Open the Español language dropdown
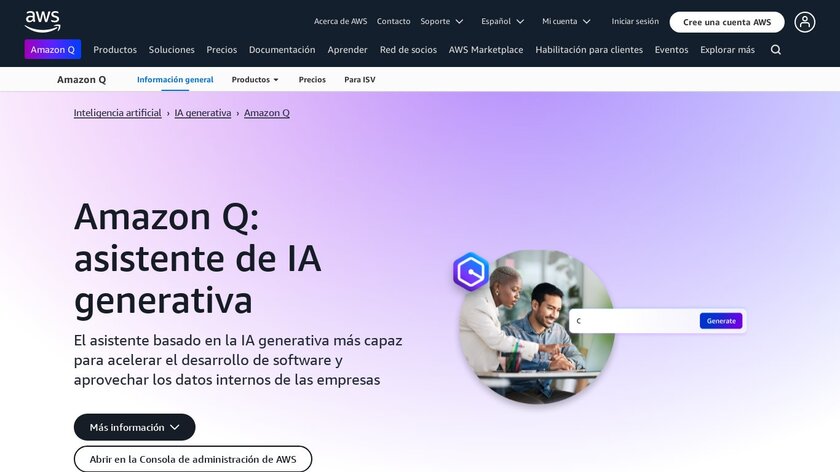This screenshot has width=840, height=472. (502, 21)
